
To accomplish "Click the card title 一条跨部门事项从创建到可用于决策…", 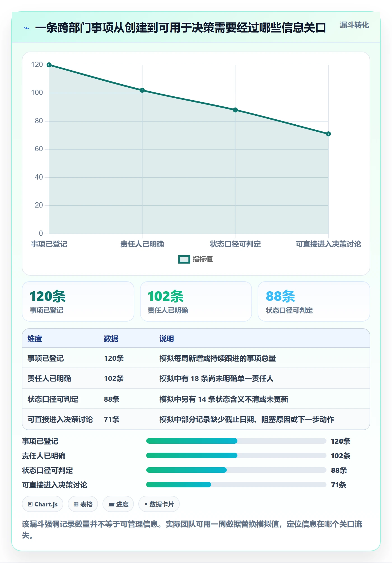I will (181, 28).
